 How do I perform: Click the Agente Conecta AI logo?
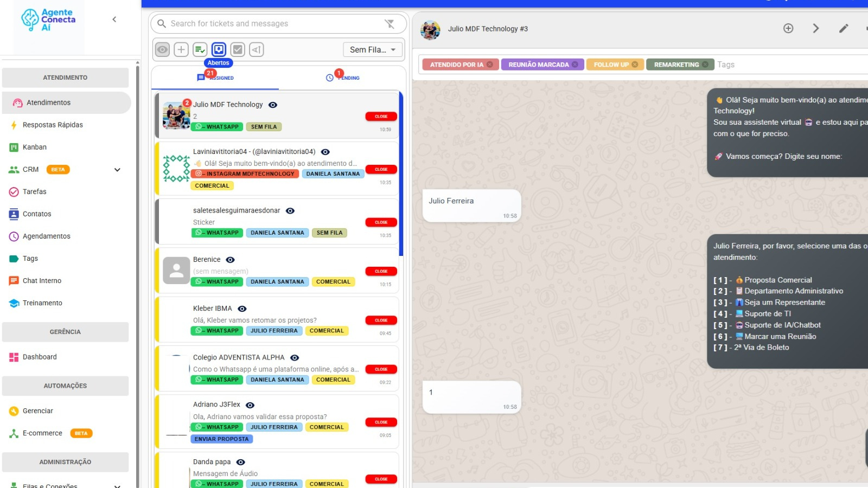click(x=49, y=20)
